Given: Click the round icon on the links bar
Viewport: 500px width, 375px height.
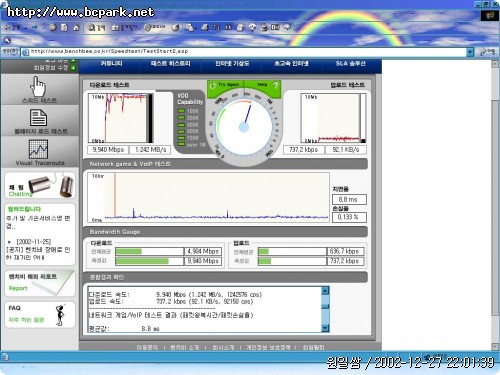Looking at the screenshot, I should click(x=7, y=41).
